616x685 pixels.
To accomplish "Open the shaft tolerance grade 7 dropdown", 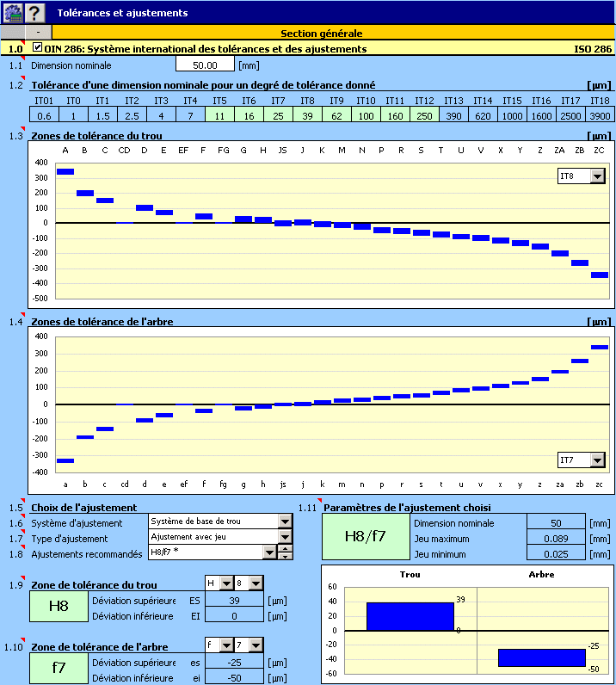I will [255, 645].
